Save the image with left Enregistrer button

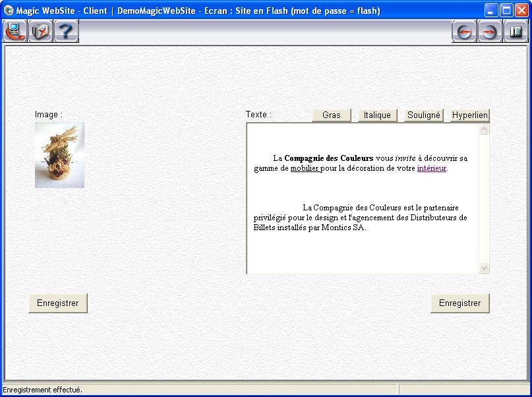click(x=58, y=303)
